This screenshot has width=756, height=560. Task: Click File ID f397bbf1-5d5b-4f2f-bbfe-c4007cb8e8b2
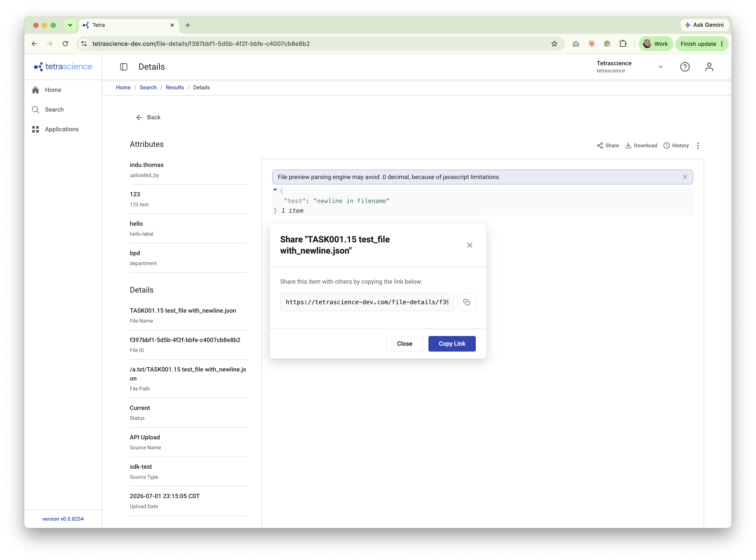pyautogui.click(x=185, y=340)
